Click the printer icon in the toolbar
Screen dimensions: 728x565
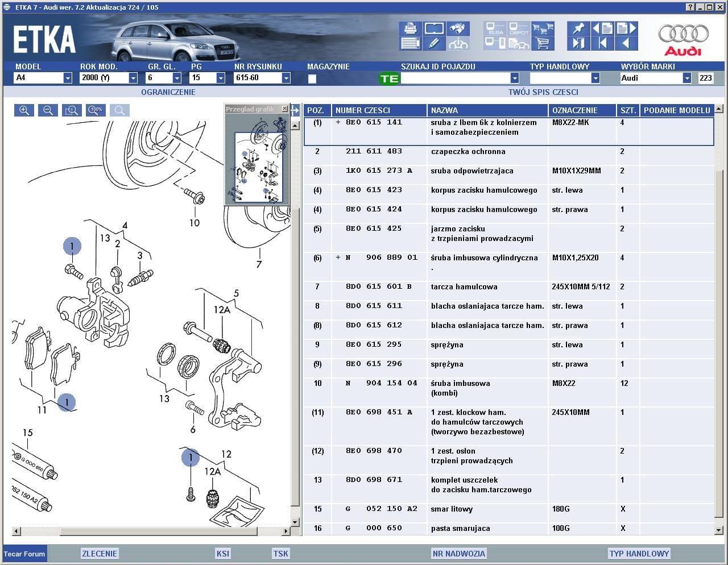[410, 28]
